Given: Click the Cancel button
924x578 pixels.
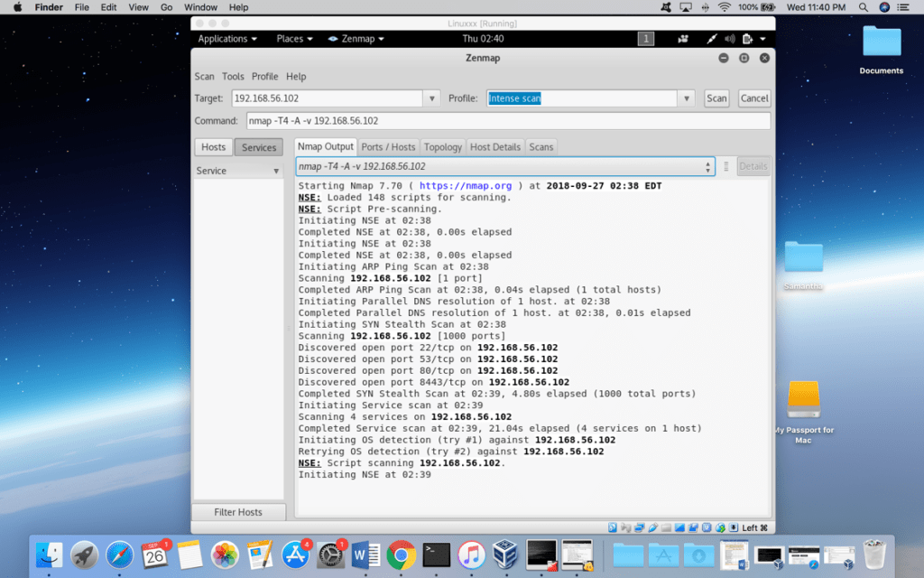Looking at the screenshot, I should (754, 98).
